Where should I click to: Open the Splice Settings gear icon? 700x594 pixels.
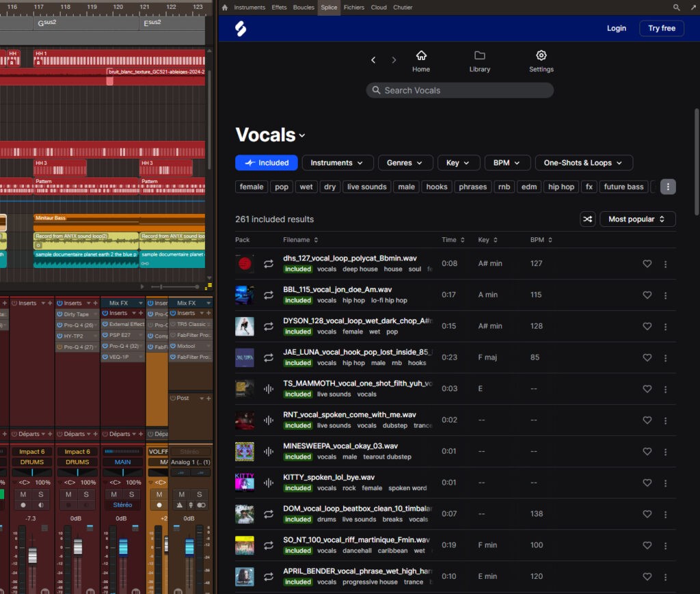(541, 56)
